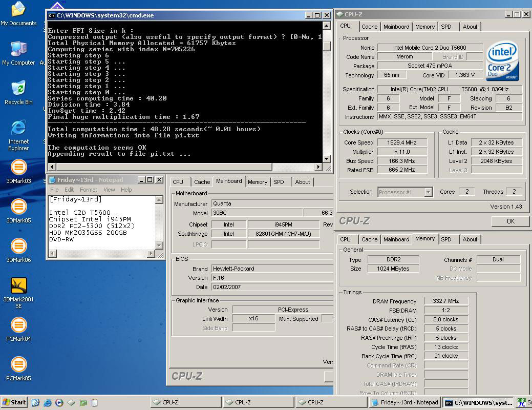This screenshot has height=410, width=532.
Task: Select the About tab in the top-right CPU-Z
Action: coord(470,27)
